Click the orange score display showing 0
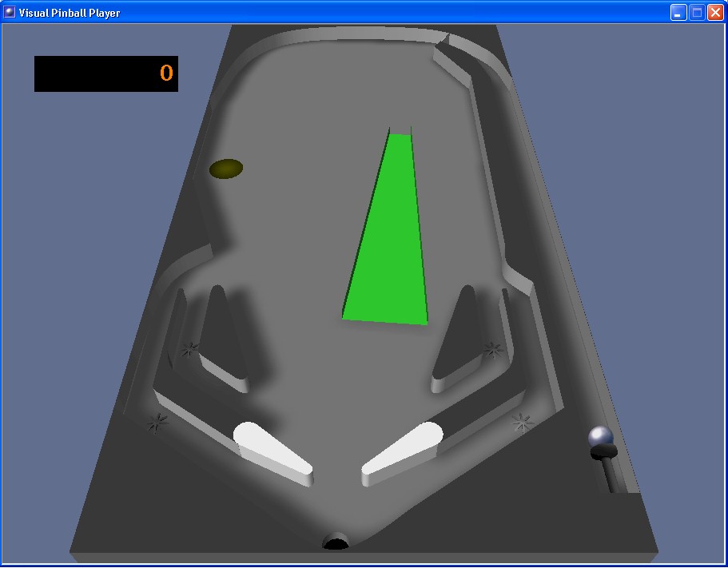728x568 pixels. [106, 73]
